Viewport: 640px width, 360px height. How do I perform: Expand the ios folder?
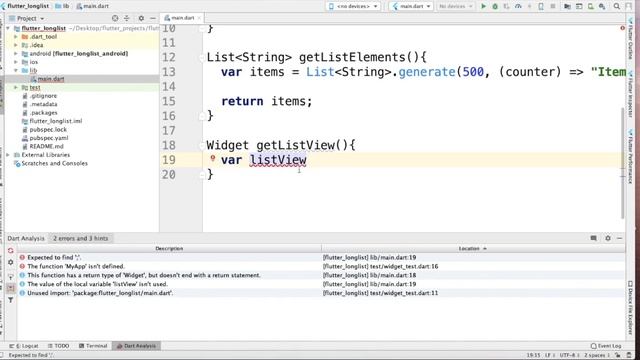[16, 62]
